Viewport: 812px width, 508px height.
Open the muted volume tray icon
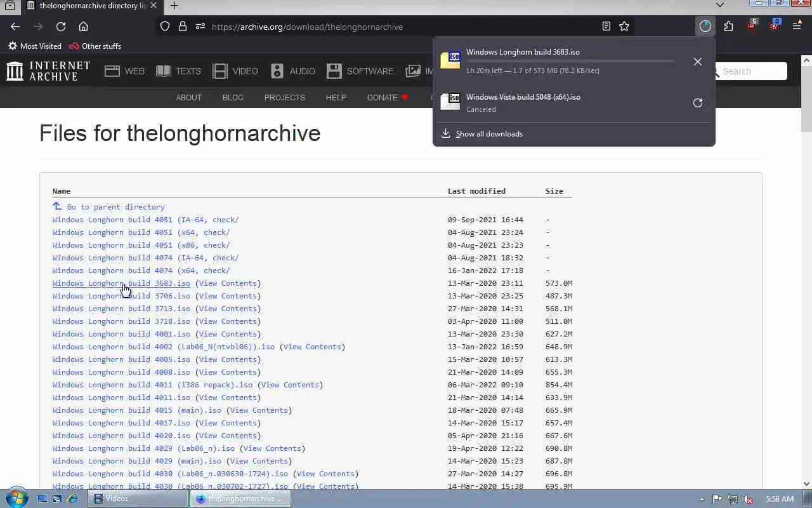coord(749,499)
